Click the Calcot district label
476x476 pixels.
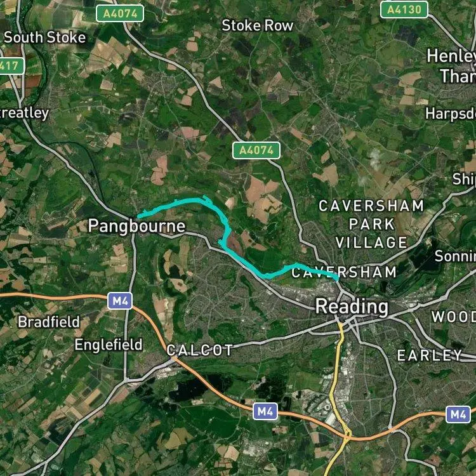(x=200, y=350)
